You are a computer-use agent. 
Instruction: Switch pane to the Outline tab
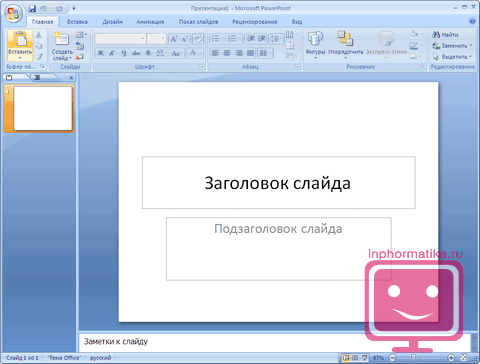38,78
